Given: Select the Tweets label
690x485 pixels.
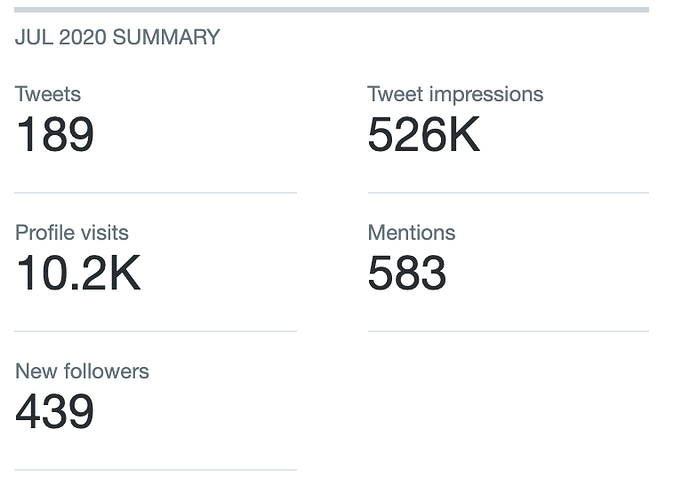Looking at the screenshot, I should [48, 95].
